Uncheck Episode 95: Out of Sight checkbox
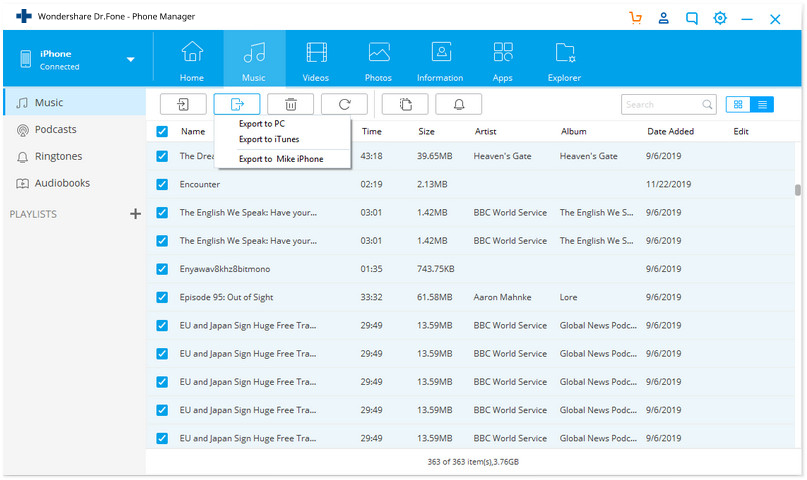Image resolution: width=807 pixels, height=480 pixels. pyautogui.click(x=162, y=297)
